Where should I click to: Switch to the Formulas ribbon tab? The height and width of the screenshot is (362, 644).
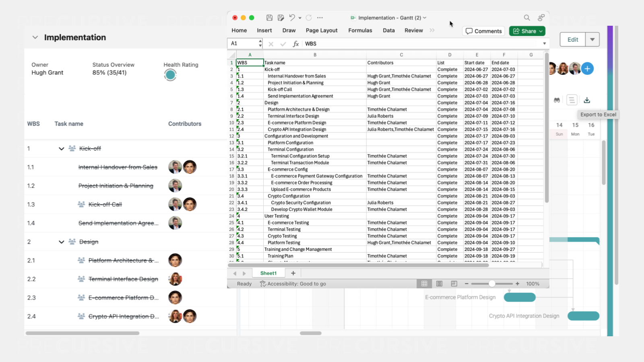click(x=360, y=30)
